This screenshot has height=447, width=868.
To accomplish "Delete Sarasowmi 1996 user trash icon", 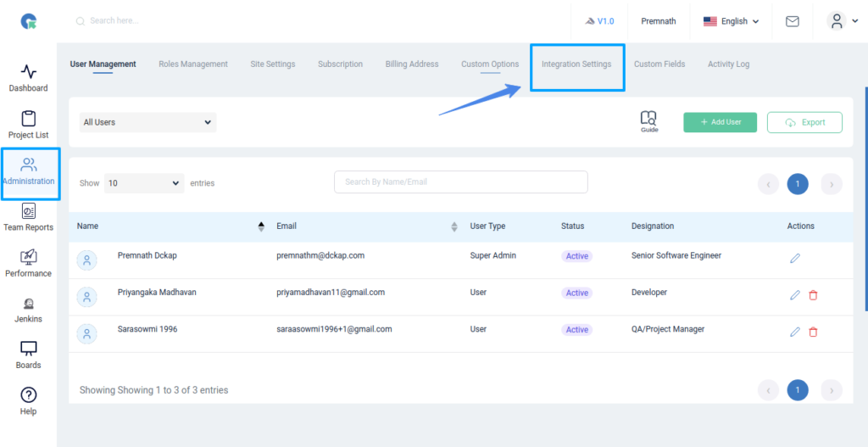I will (x=813, y=332).
